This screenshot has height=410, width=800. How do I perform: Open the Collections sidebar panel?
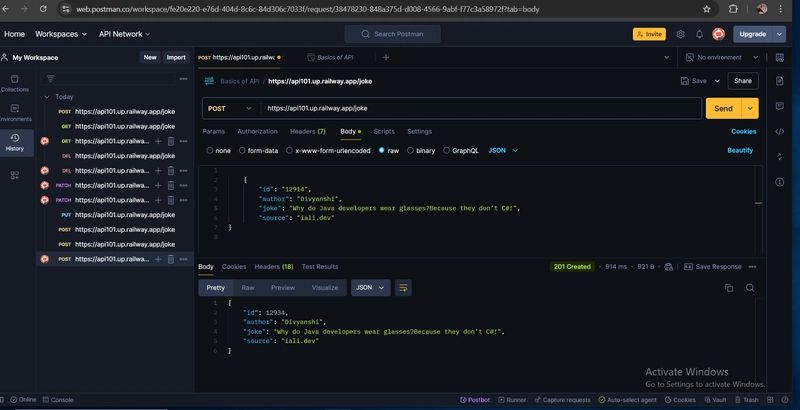tap(15, 83)
